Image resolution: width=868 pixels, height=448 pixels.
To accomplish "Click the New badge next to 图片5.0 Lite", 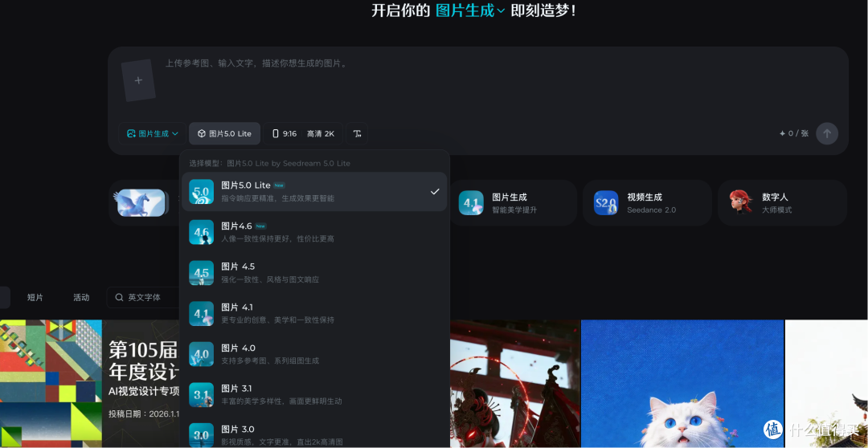I will click(x=280, y=185).
